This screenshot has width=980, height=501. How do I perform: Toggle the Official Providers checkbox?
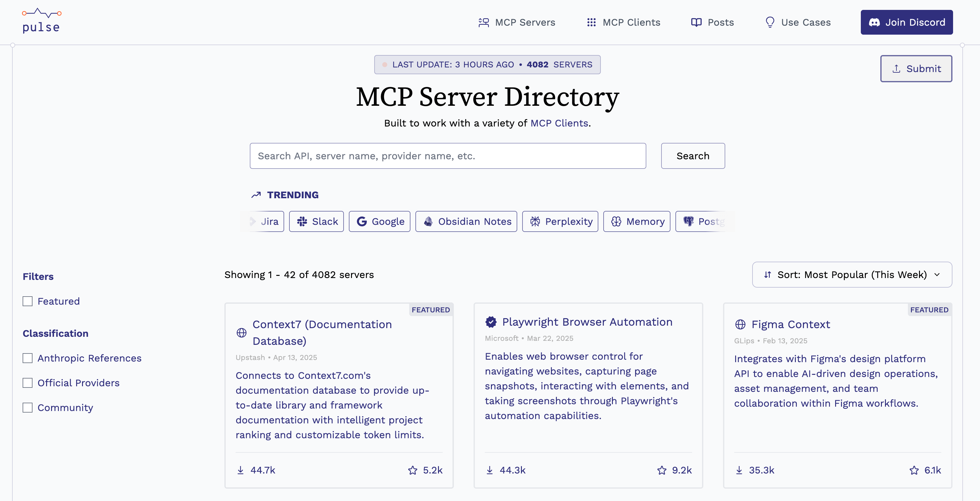coord(27,383)
